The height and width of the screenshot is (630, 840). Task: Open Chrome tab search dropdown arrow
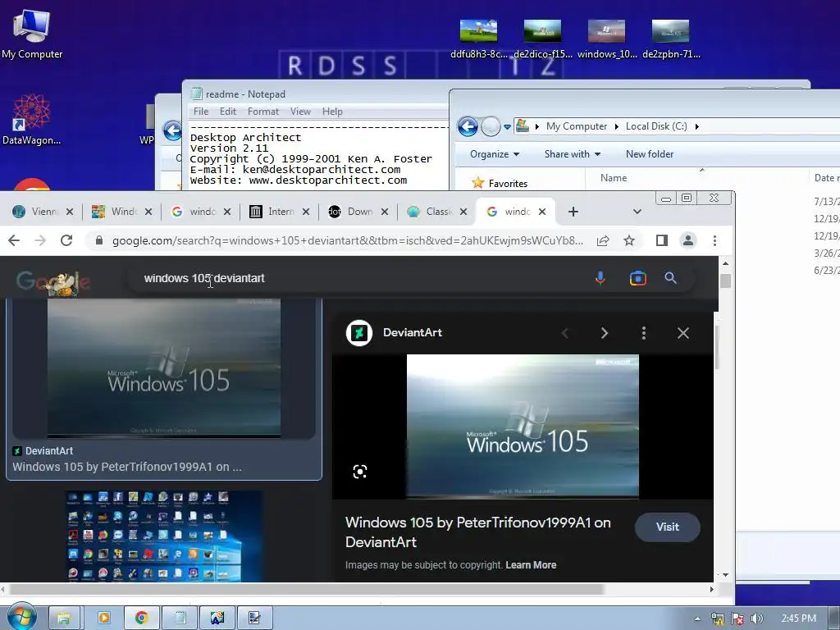click(x=637, y=212)
